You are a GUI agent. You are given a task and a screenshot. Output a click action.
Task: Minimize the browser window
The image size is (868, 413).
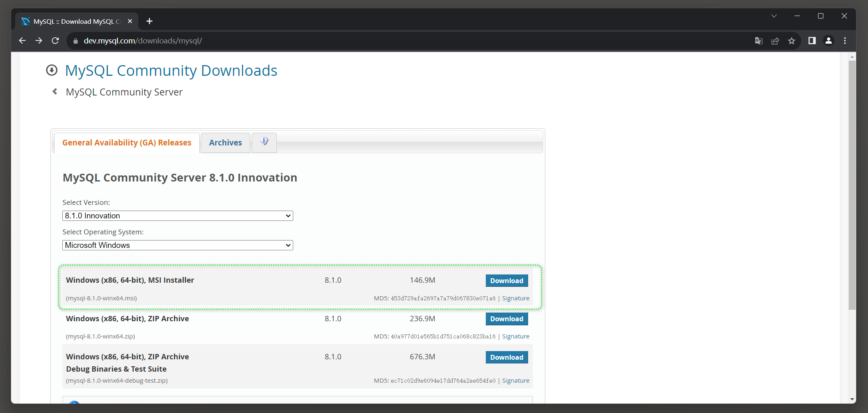pyautogui.click(x=797, y=16)
